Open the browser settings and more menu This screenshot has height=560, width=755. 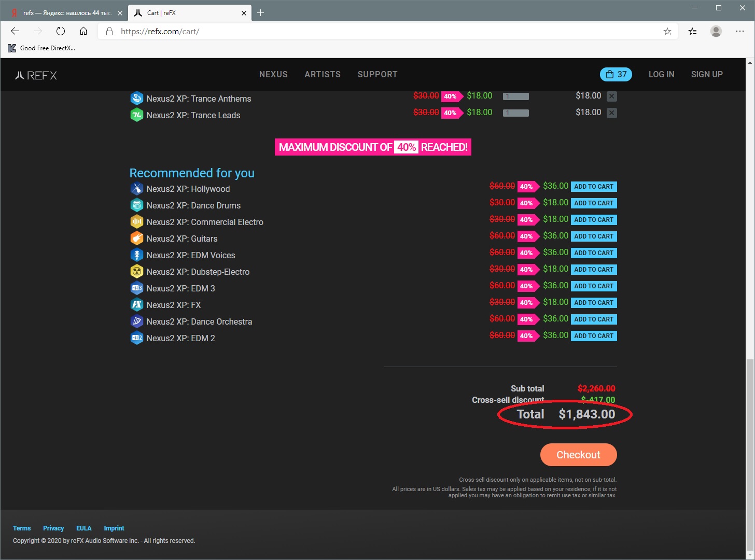pos(740,32)
